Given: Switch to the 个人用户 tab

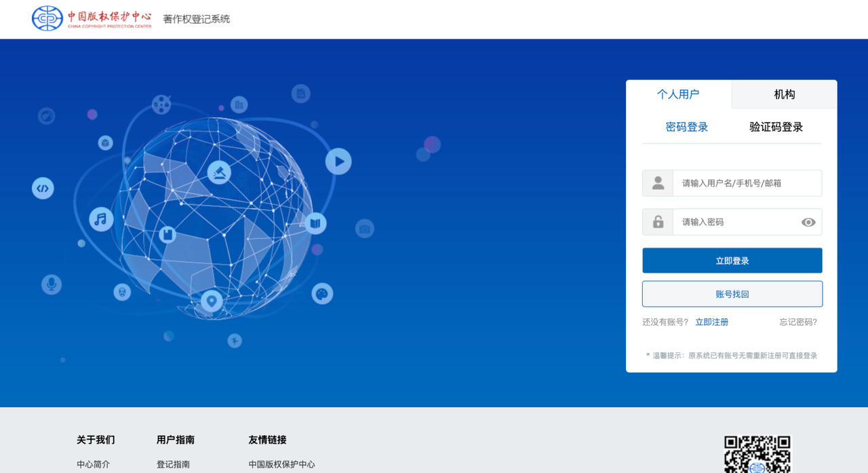Looking at the screenshot, I should click(678, 94).
